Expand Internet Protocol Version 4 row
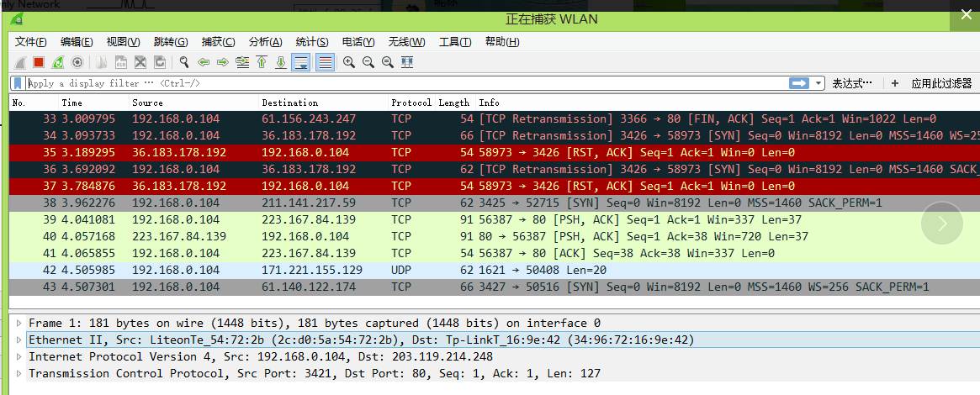Viewport: 980px width, 395px height. pos(19,356)
